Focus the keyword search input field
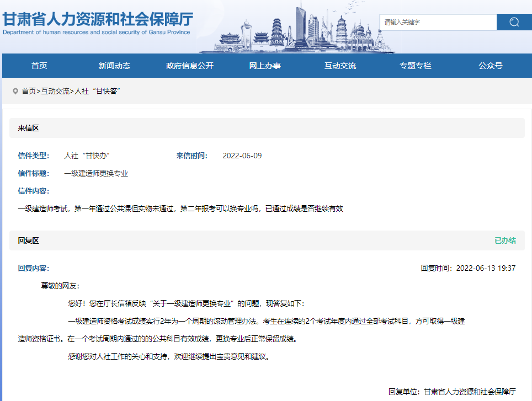The image size is (532, 401). [x=438, y=22]
